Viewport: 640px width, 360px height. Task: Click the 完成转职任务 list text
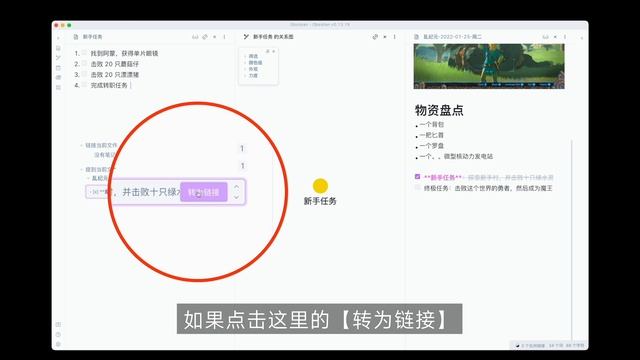pos(109,85)
